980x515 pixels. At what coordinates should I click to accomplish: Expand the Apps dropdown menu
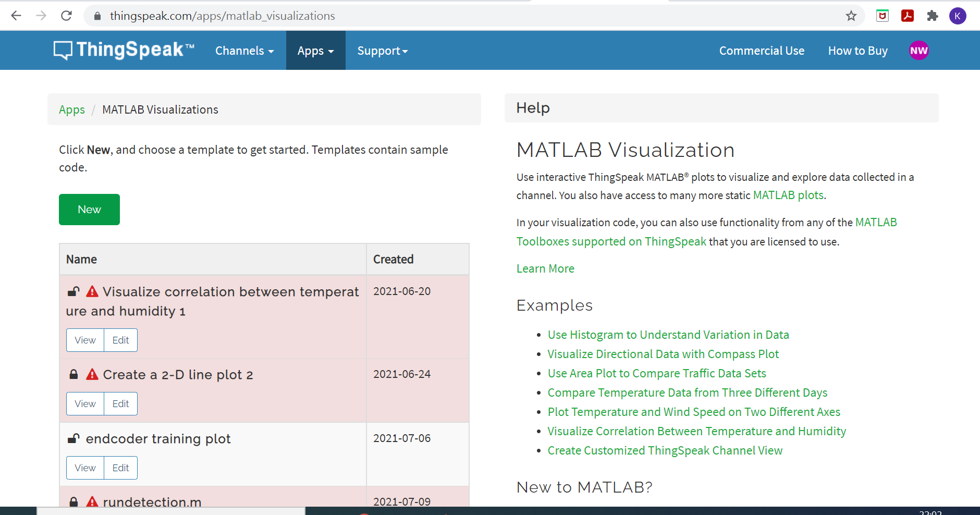click(x=315, y=51)
